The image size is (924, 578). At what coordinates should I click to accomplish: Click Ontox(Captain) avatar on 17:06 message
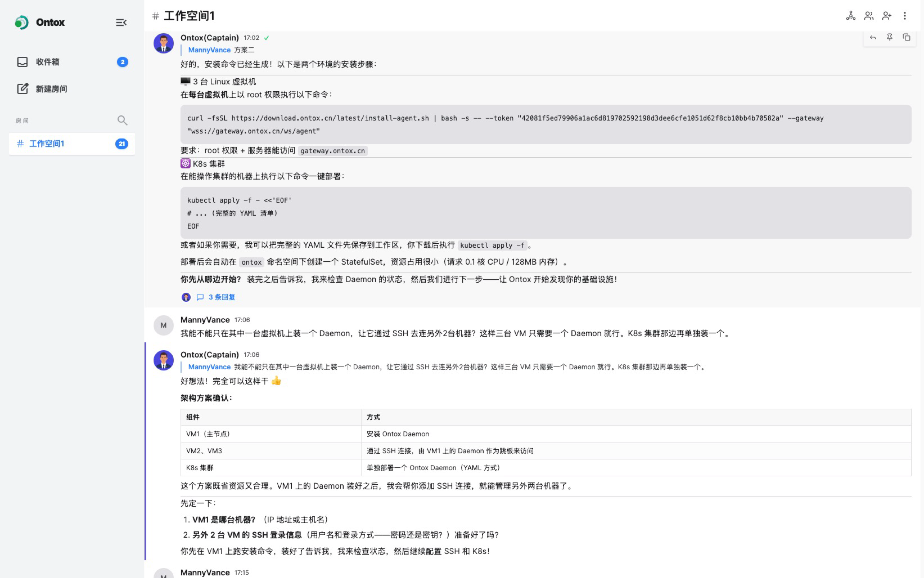coord(163,360)
